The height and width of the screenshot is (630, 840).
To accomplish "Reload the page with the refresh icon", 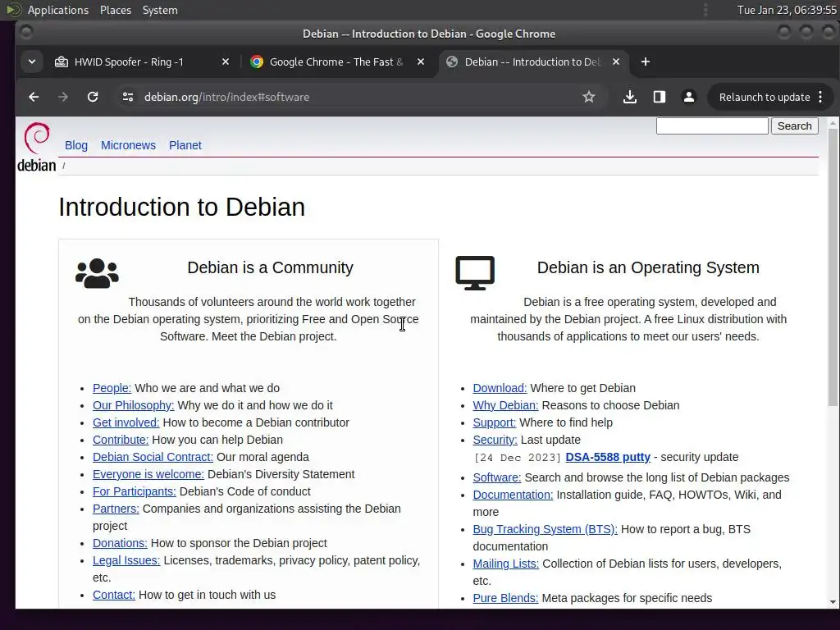I will tap(93, 97).
